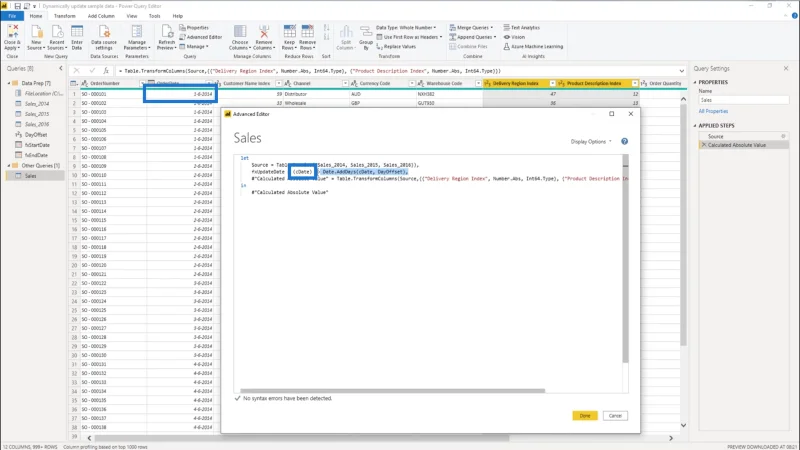Click the Enter Data icon
This screenshot has width=800, height=450.
[77, 37]
